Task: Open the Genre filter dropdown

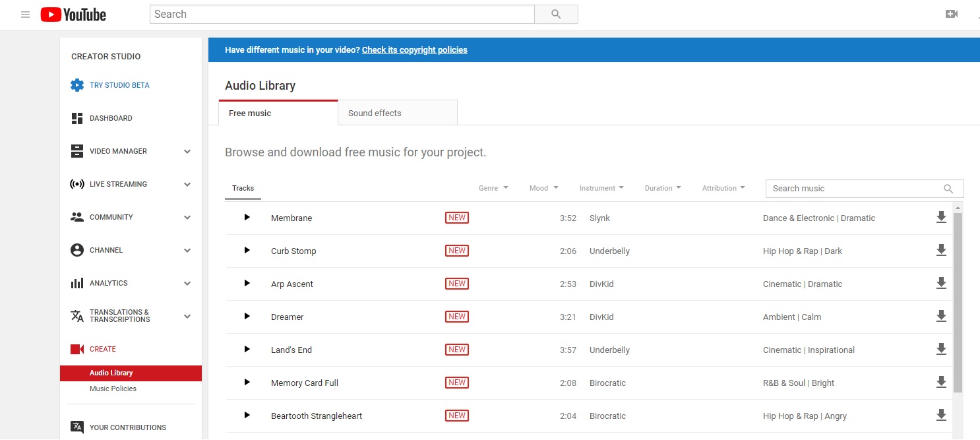Action: (x=493, y=188)
